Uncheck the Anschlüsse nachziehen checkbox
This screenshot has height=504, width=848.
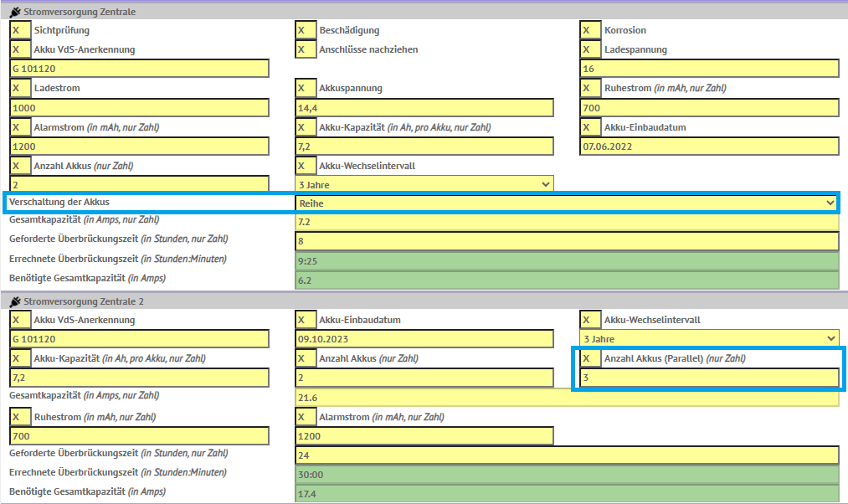tap(306, 49)
